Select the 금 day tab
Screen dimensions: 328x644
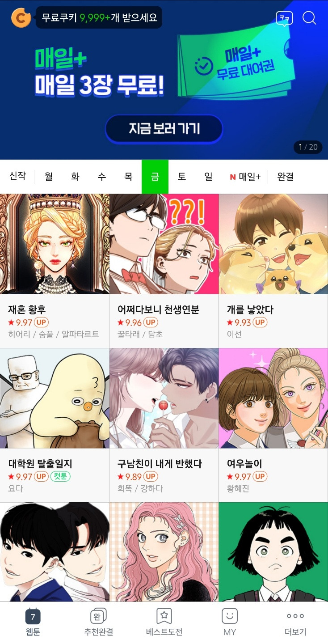coord(155,177)
